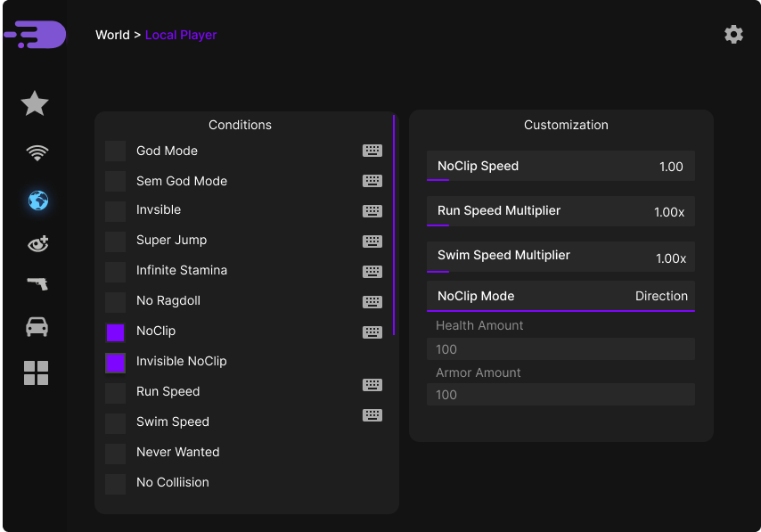Click the Armor Amount input field
The image size is (761, 532).
click(561, 395)
